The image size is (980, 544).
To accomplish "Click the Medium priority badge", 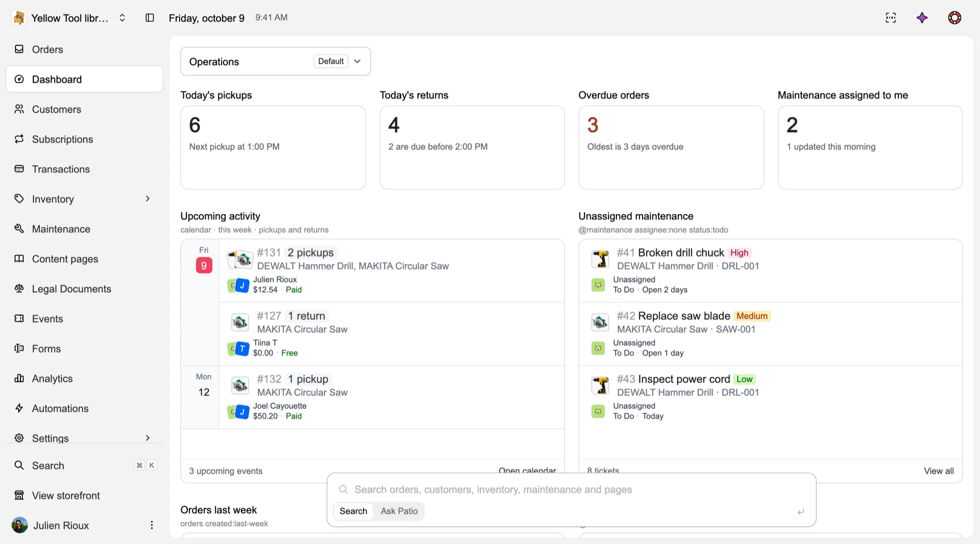I will coord(752,316).
